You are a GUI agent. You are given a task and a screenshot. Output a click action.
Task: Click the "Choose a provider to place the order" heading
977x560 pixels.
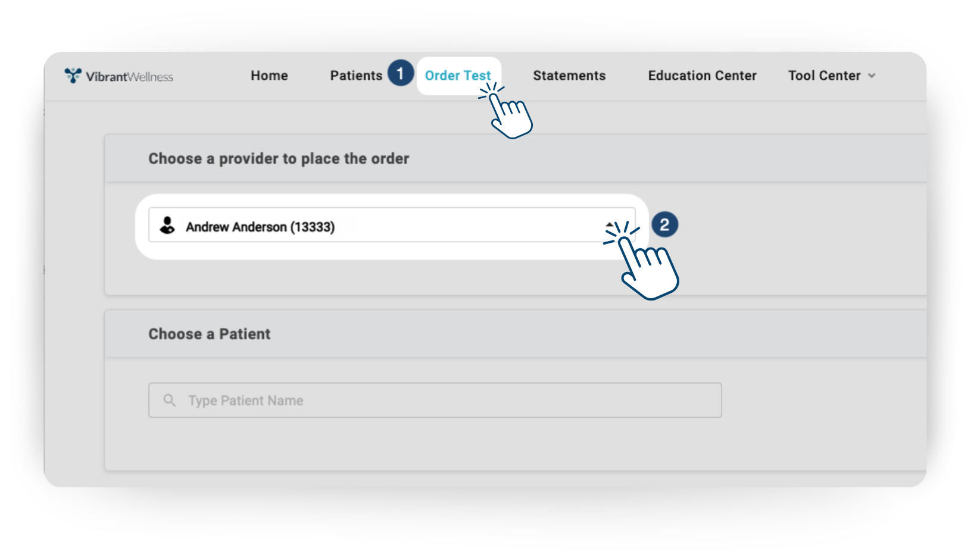[x=279, y=159]
